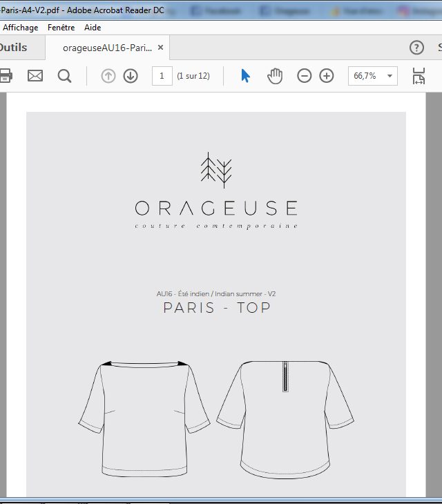
Task: Click the page number field
Action: coord(162,76)
